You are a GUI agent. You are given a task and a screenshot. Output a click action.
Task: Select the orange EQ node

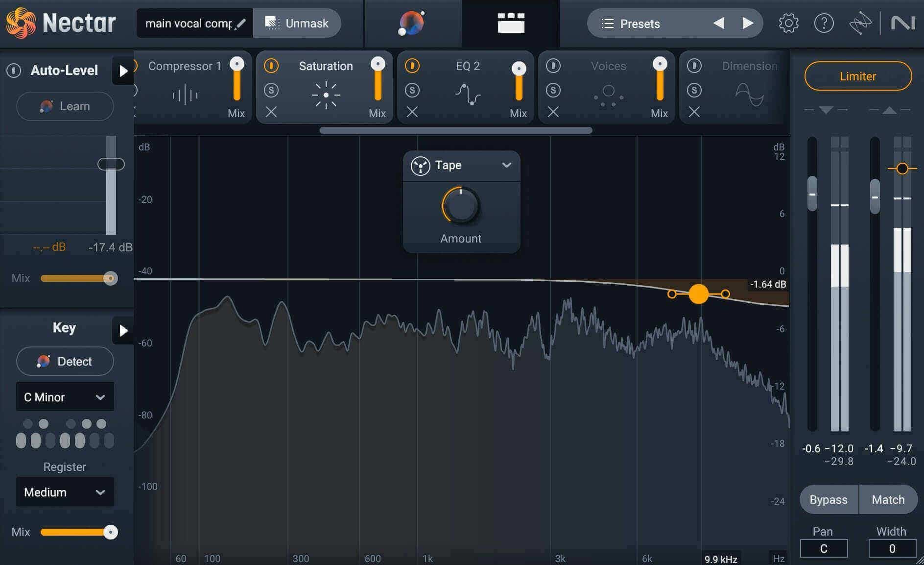point(699,294)
